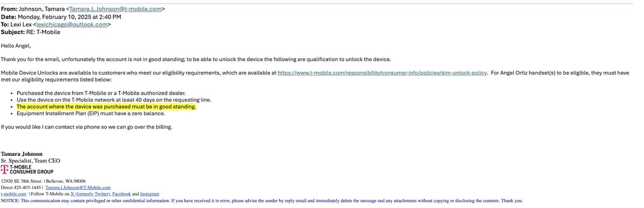The width and height of the screenshot is (644, 208).
Task: Click the pink T-Mobile T logo icon
Action: [4, 170]
